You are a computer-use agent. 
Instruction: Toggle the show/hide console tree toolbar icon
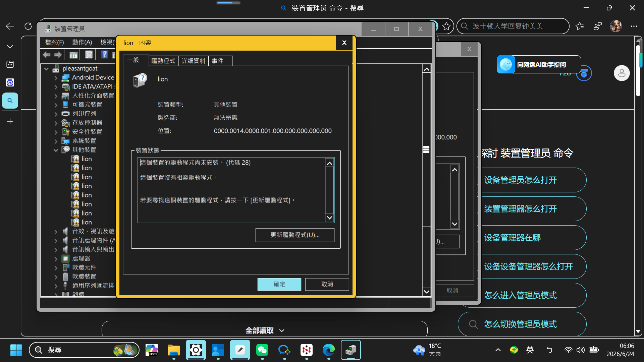pos(73,55)
